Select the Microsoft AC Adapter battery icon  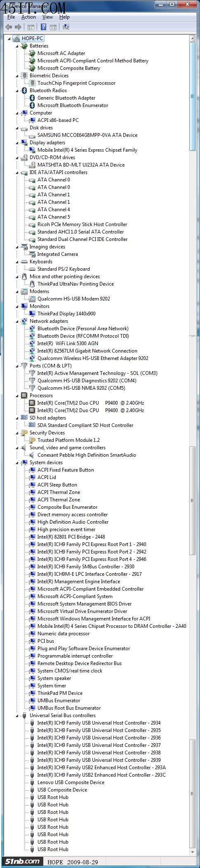point(33,53)
